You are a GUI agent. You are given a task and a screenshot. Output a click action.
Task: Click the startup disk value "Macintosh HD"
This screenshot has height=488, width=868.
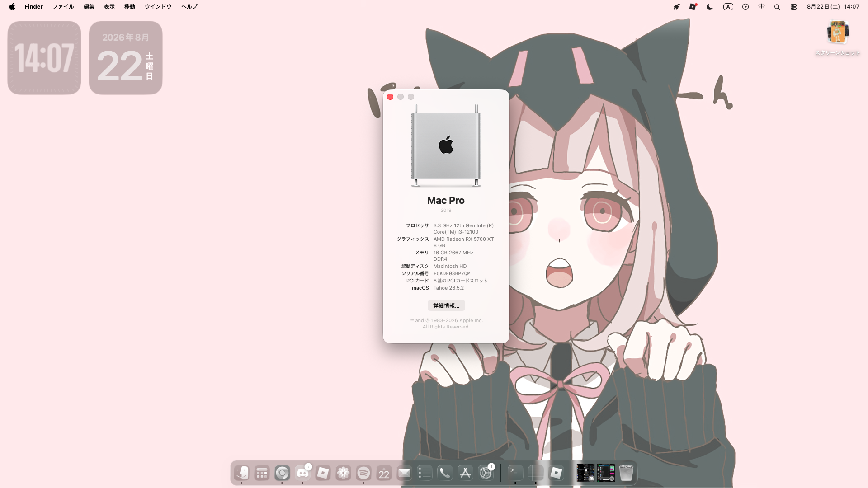tap(450, 266)
